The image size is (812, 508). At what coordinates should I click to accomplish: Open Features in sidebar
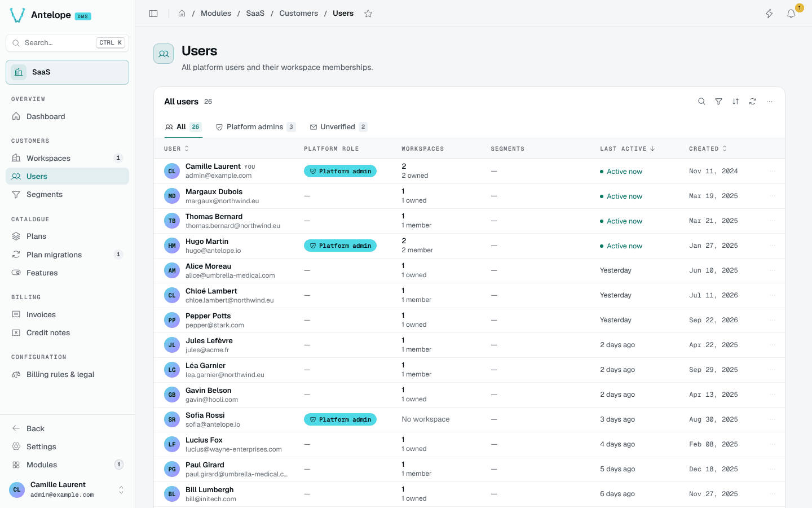(x=67, y=273)
